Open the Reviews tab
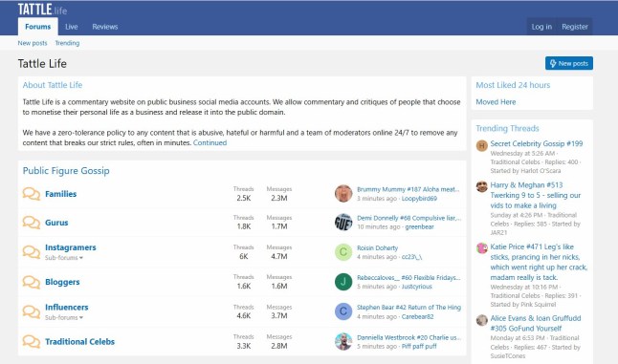The image size is (618, 364). pyautogui.click(x=105, y=27)
